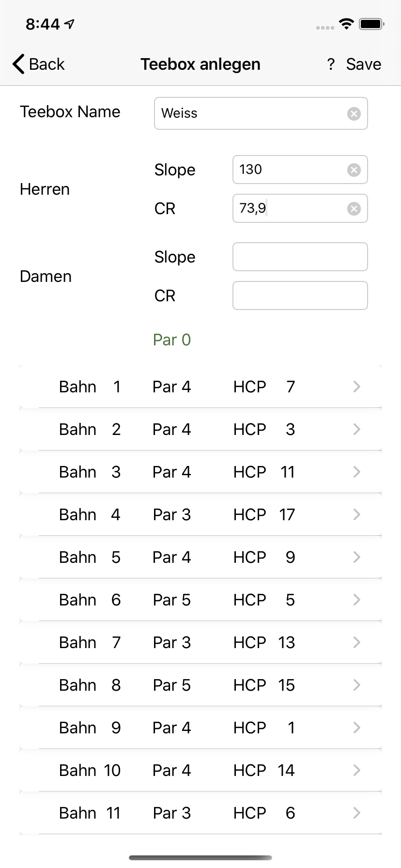Focus the Damen Slope input field
401x868 pixels.
pos(300,257)
